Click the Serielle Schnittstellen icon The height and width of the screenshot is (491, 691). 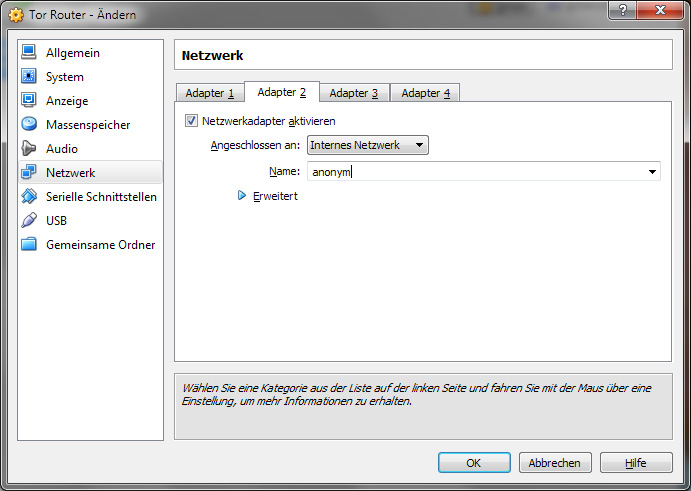(x=29, y=196)
